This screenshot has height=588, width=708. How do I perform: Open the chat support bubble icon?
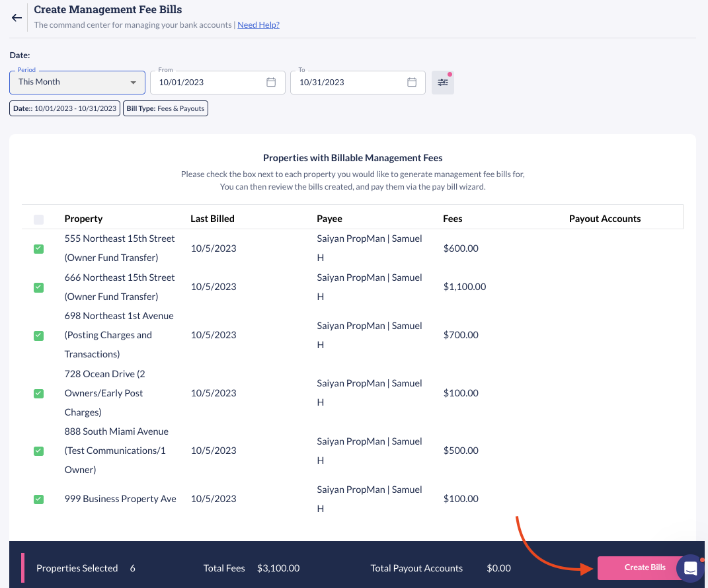[690, 568]
